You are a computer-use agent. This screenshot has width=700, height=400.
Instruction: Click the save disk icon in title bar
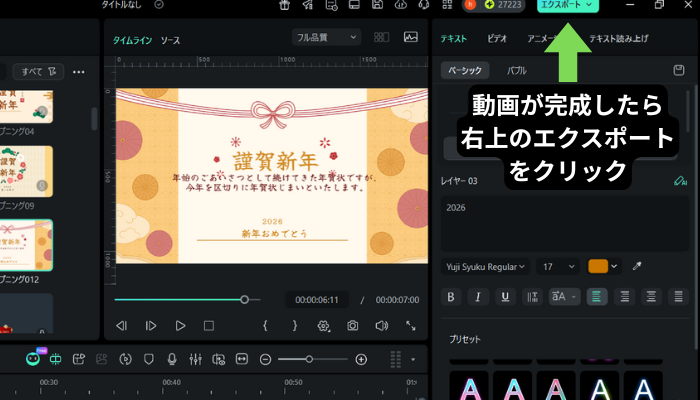(x=378, y=5)
